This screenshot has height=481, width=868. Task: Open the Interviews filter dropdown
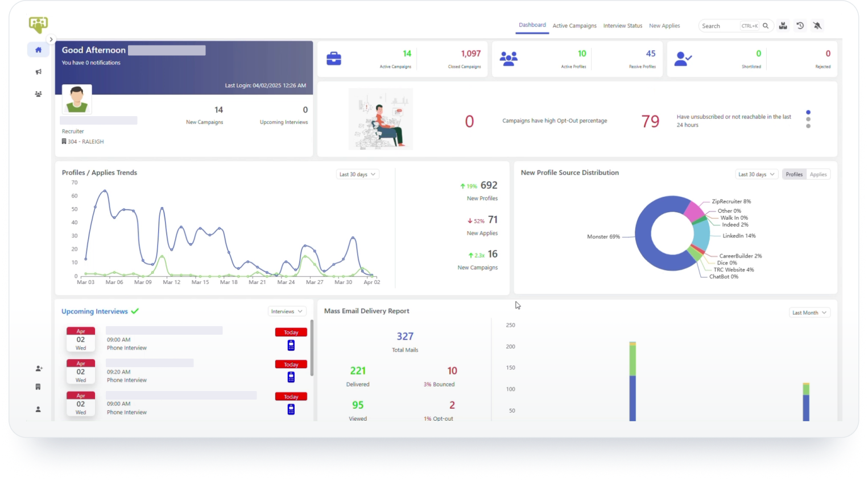286,311
